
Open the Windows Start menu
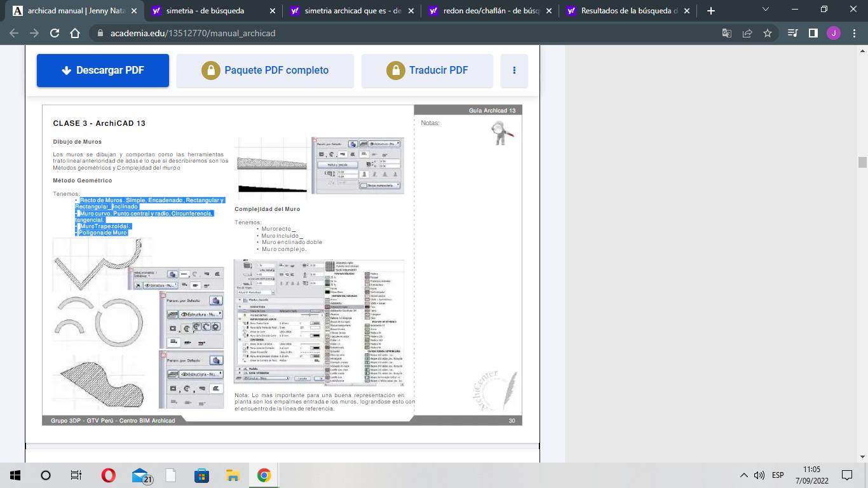15,475
